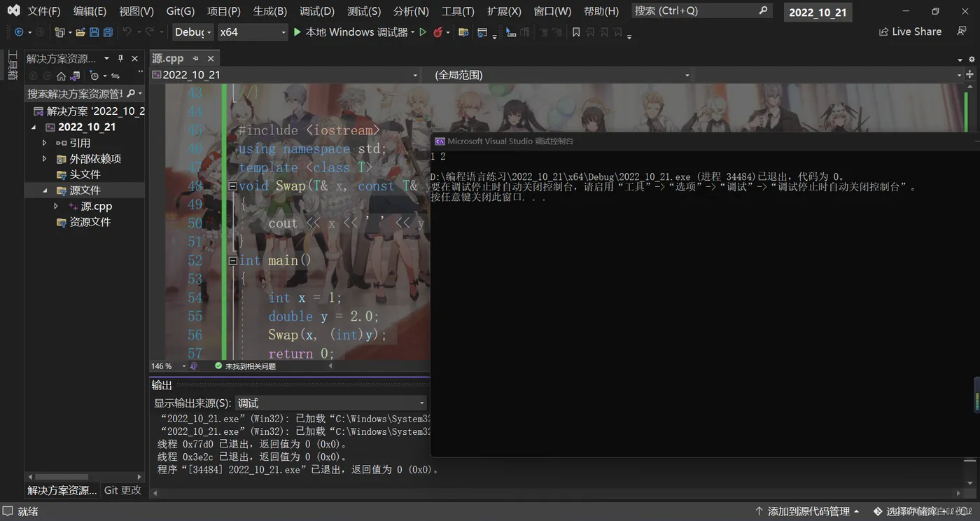Expand the 外部依赖项 tree node
980x521 pixels.
(45, 159)
